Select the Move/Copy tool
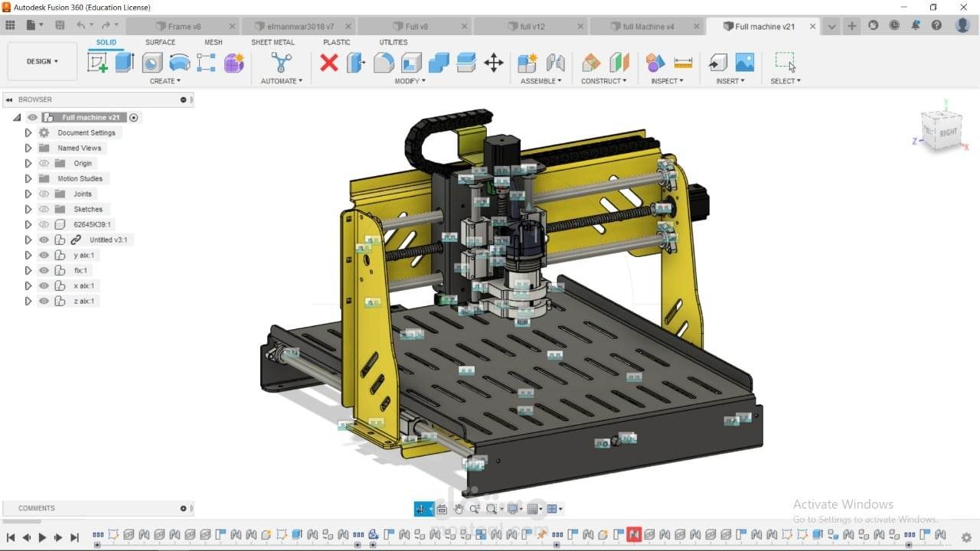980x551 pixels. tap(494, 64)
